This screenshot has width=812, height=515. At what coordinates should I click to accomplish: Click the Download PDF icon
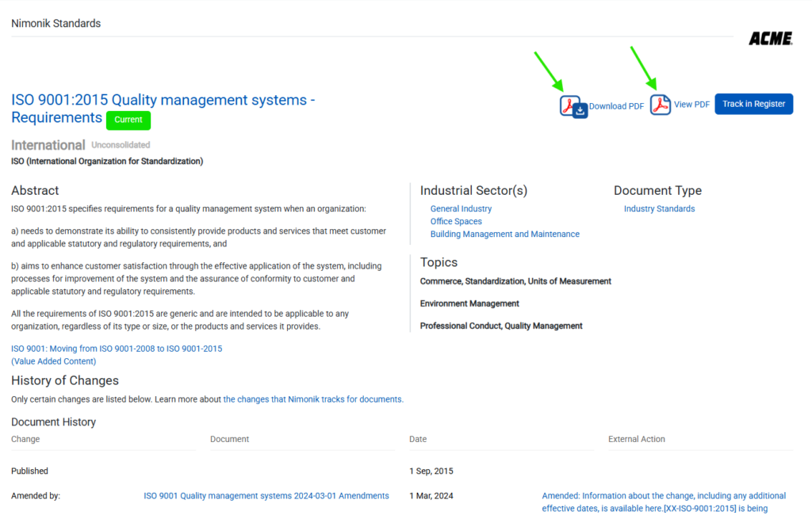573,107
